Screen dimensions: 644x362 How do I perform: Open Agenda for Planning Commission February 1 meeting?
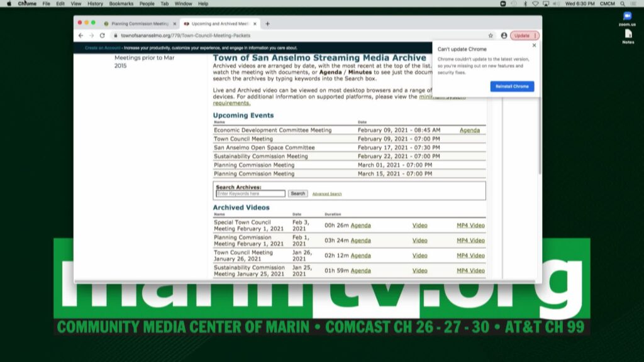click(x=360, y=241)
